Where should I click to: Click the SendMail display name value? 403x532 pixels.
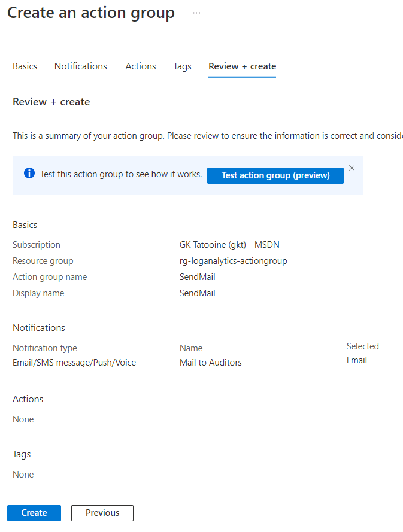[x=197, y=293]
